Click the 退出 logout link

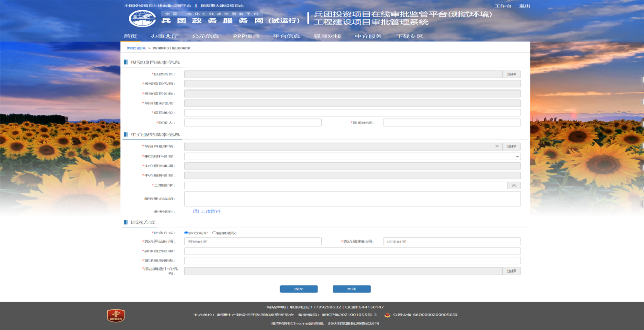click(524, 6)
